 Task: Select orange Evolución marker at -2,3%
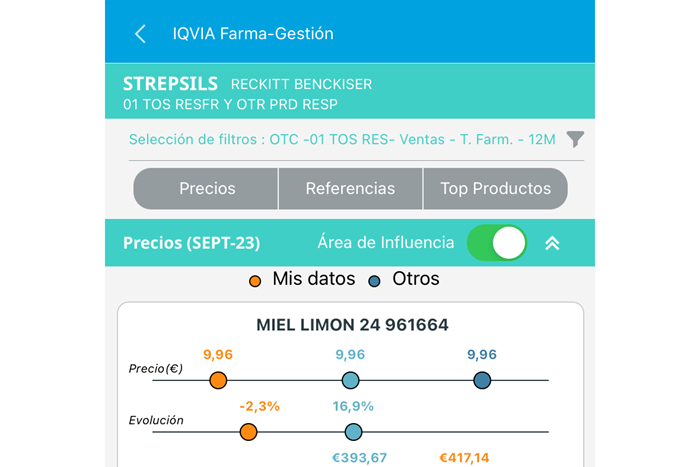tap(248, 432)
